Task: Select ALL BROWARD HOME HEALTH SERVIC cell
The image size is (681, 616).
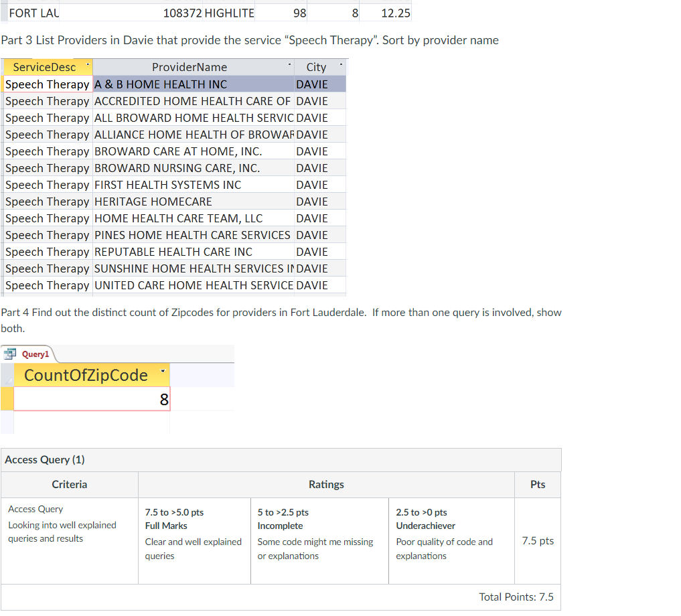Action: pyautogui.click(x=194, y=118)
